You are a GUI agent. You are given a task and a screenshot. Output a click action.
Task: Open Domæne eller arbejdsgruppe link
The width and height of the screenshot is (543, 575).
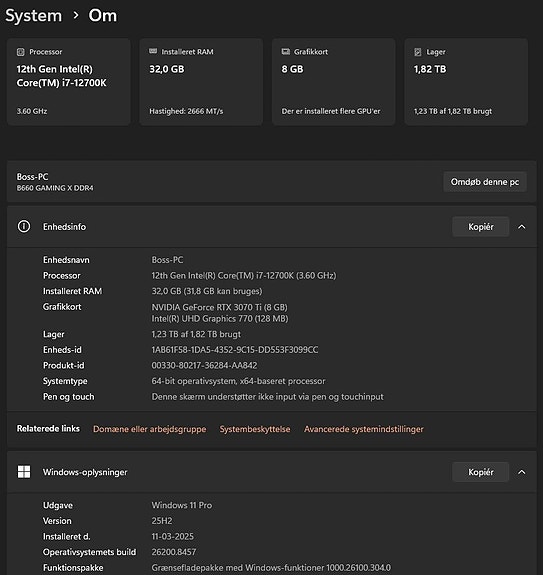150,429
